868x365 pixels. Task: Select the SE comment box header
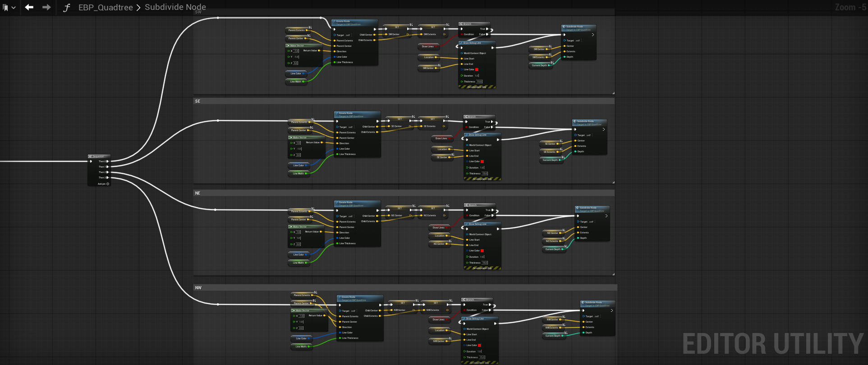[404, 101]
